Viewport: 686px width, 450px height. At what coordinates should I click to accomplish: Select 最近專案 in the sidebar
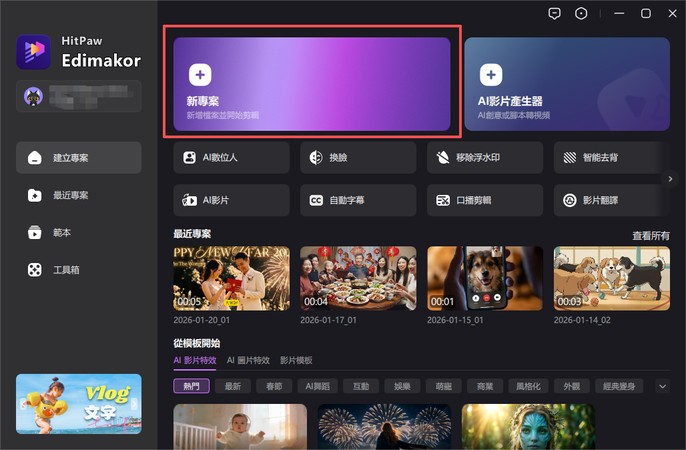tap(79, 195)
